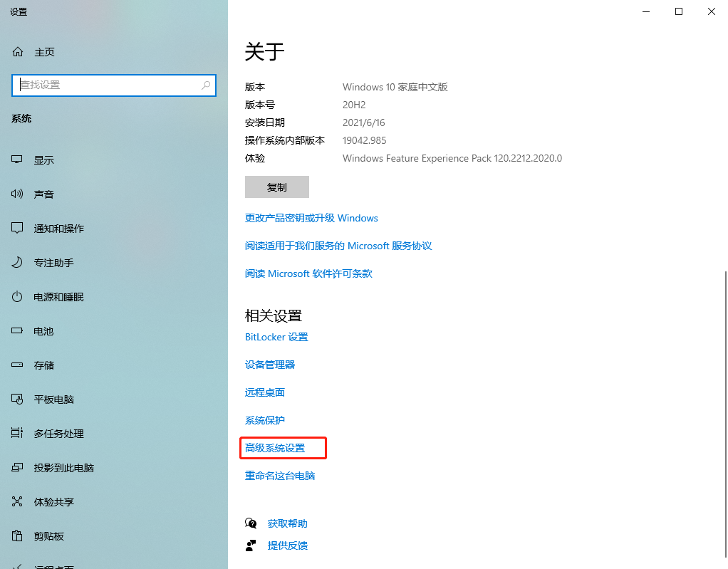Screen dimensions: 728x569
Task: Click the 复制 button
Action: click(x=276, y=187)
